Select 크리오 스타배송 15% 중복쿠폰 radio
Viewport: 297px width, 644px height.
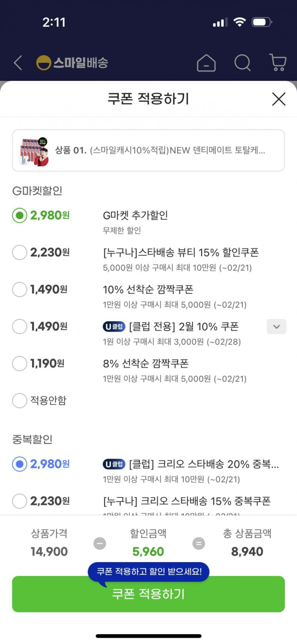pyautogui.click(x=20, y=501)
